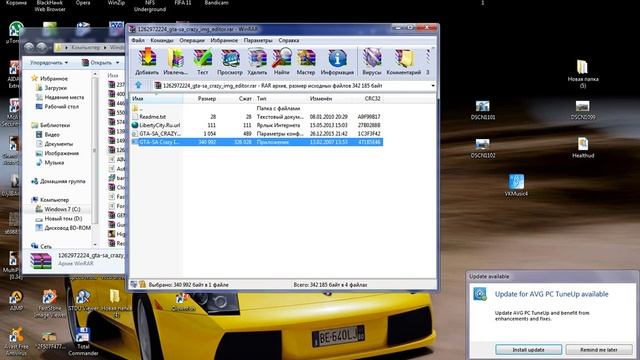The image size is (640, 360).
Task: Select LibertyCity.Ru.url in the archive
Action: pyautogui.click(x=257, y=125)
